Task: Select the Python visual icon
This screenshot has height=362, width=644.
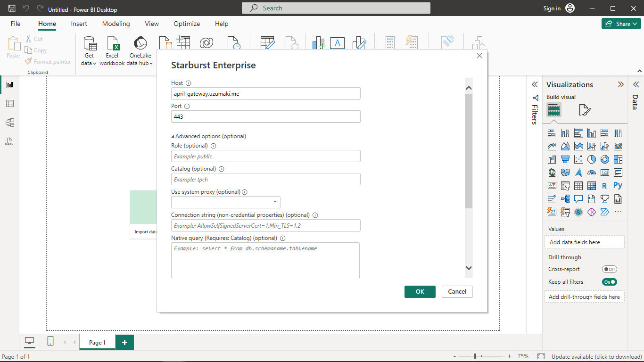Action: pos(618,186)
